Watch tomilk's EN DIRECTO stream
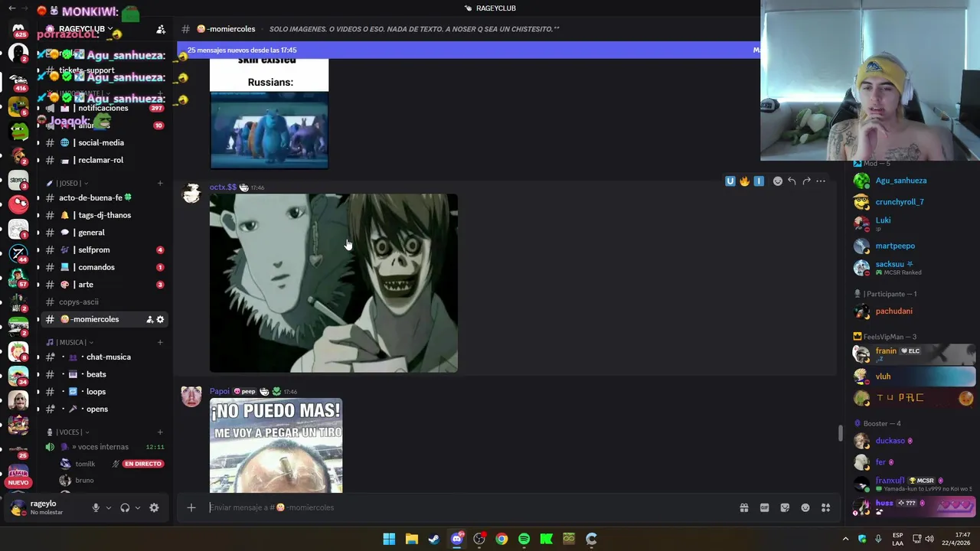The height and width of the screenshot is (551, 980). pos(142,464)
